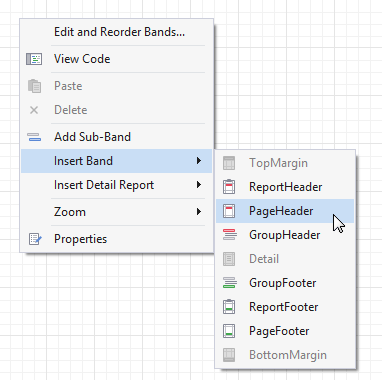Select the Paste menu entry
This screenshot has height=380, width=382.
tap(117, 86)
